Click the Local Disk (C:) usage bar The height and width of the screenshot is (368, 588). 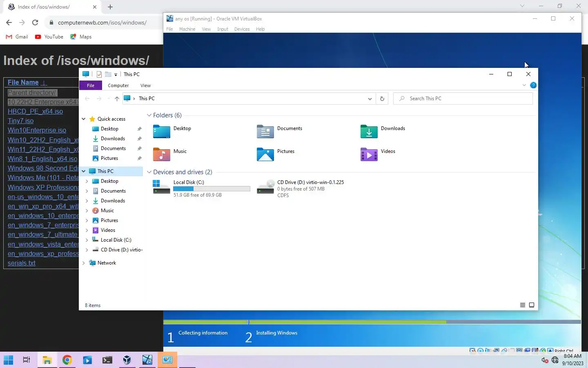[x=212, y=189]
